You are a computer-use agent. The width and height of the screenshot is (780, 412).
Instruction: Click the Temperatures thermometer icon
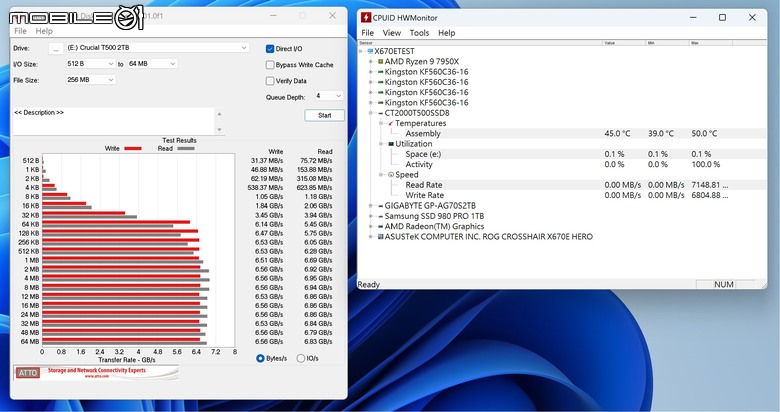pyautogui.click(x=391, y=123)
